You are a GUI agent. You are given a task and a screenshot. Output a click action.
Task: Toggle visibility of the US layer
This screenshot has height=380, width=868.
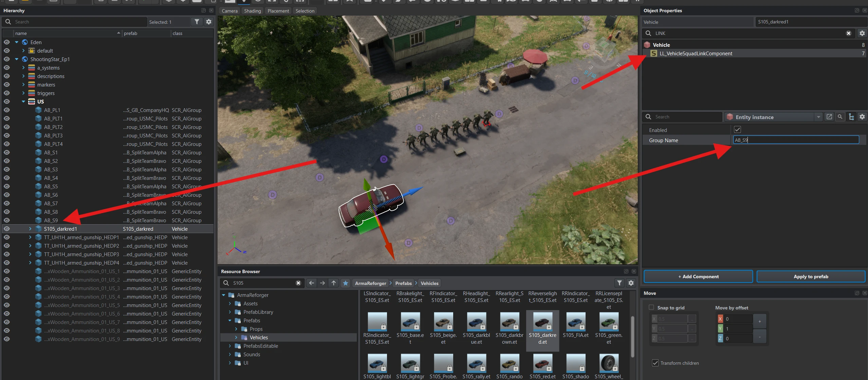point(6,101)
